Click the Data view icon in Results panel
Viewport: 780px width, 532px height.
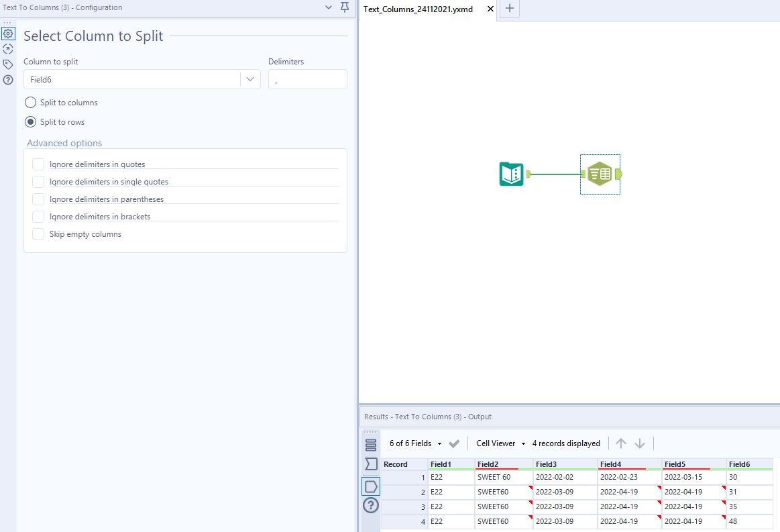coord(371,486)
